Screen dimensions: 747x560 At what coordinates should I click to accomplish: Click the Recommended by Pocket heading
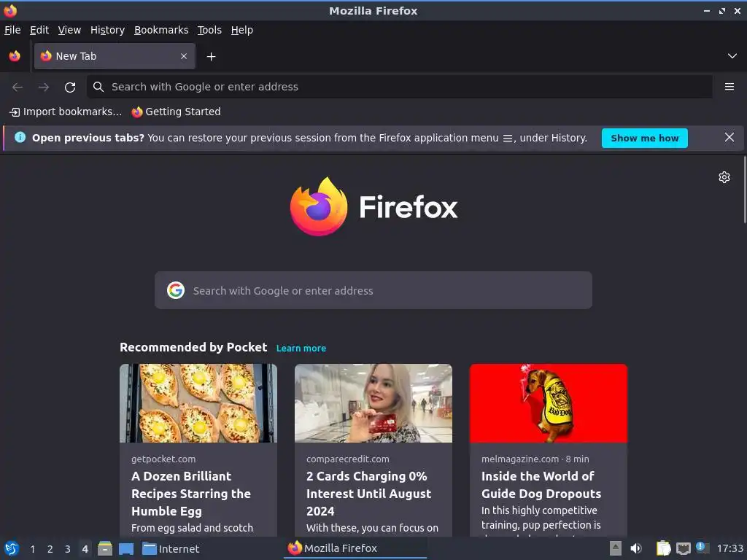coord(193,347)
